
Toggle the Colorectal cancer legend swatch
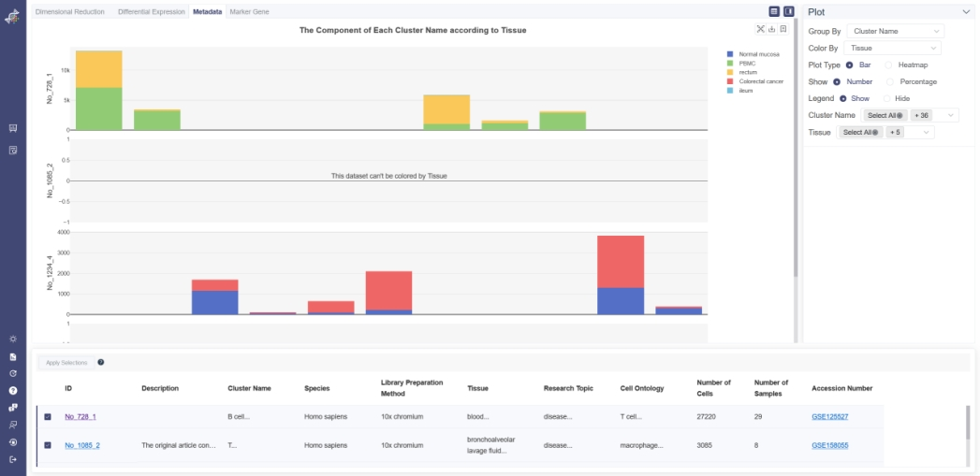[730, 81]
